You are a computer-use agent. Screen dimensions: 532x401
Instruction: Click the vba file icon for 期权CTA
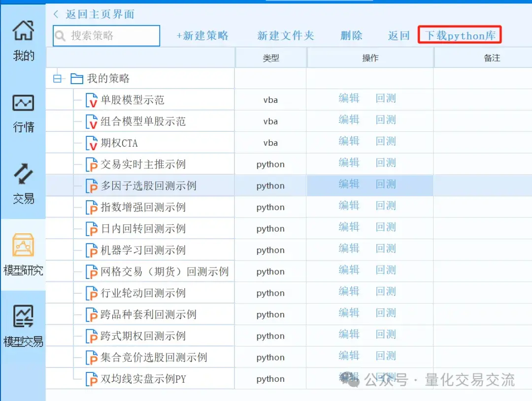coord(92,143)
